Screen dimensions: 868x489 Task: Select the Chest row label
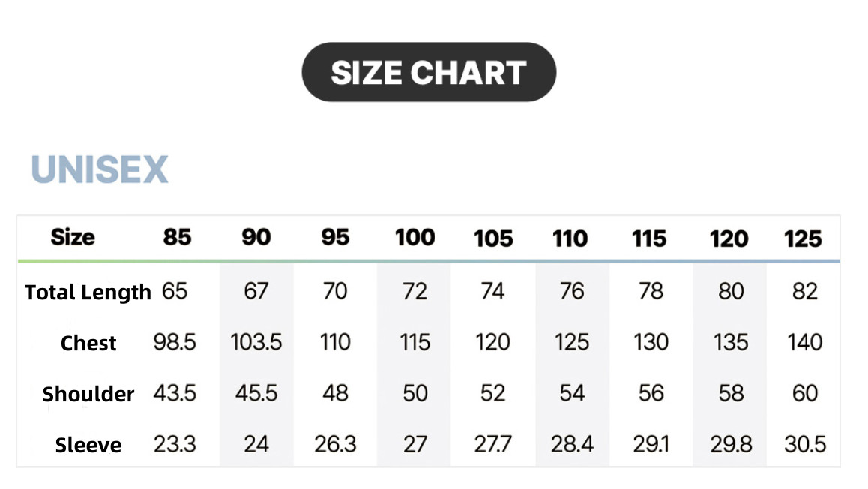[88, 343]
